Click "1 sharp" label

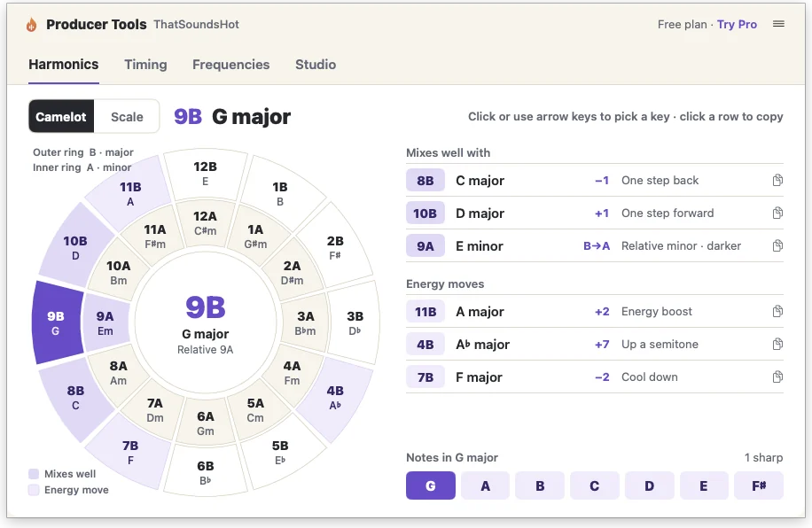[764, 458]
